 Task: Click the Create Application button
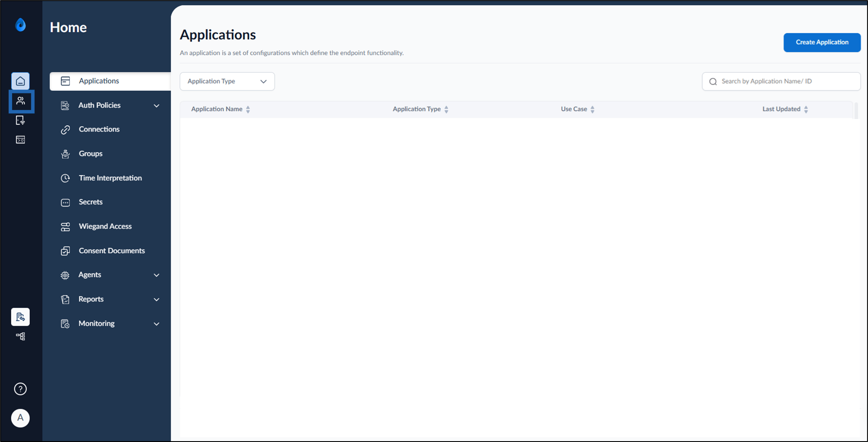[x=822, y=42]
